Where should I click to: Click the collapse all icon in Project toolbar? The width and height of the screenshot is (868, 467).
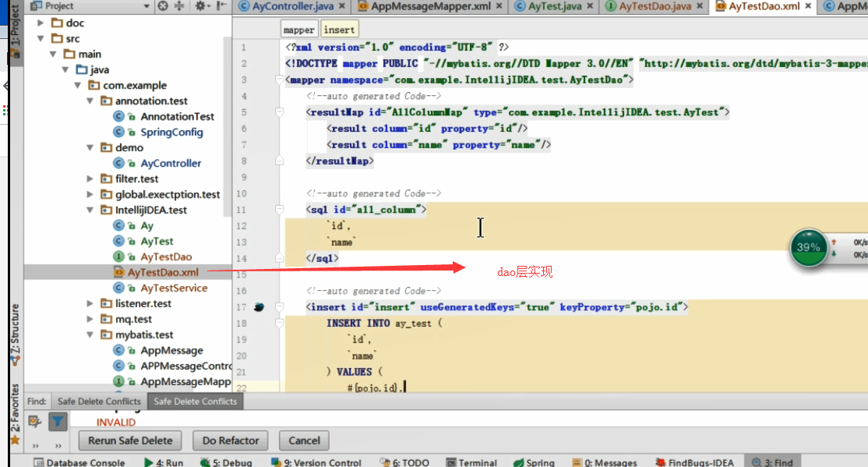pos(179,5)
